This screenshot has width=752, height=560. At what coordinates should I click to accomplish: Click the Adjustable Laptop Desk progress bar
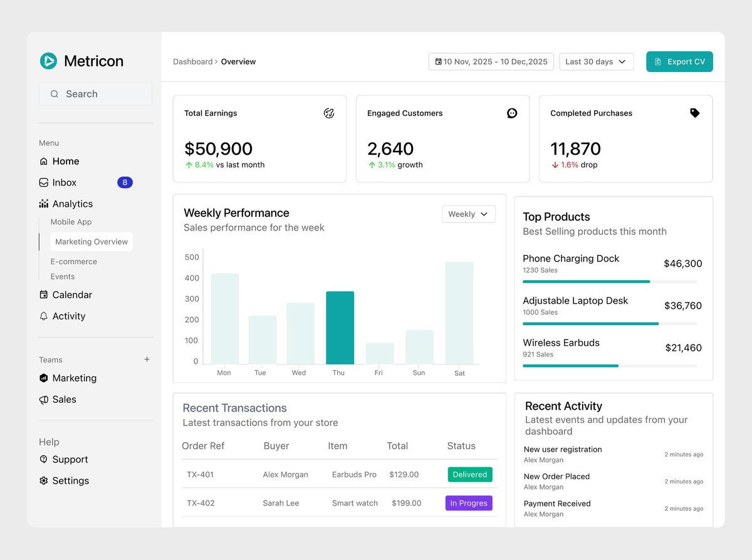pyautogui.click(x=610, y=324)
